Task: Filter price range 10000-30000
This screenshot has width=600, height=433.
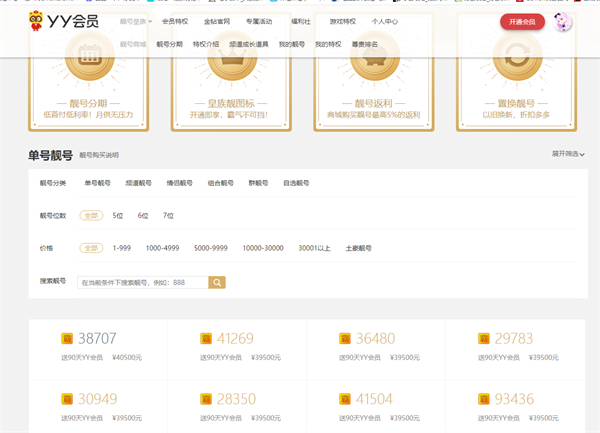Action: [x=263, y=248]
